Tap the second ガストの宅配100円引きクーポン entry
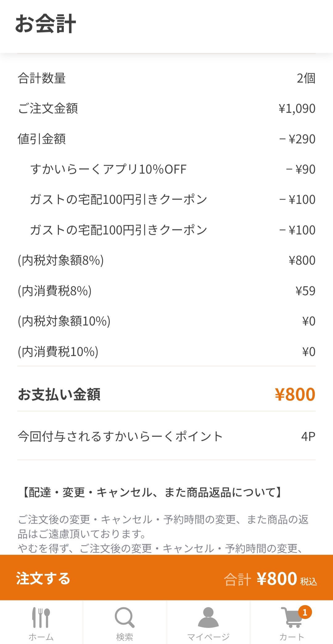333x644 pixels. tap(118, 230)
